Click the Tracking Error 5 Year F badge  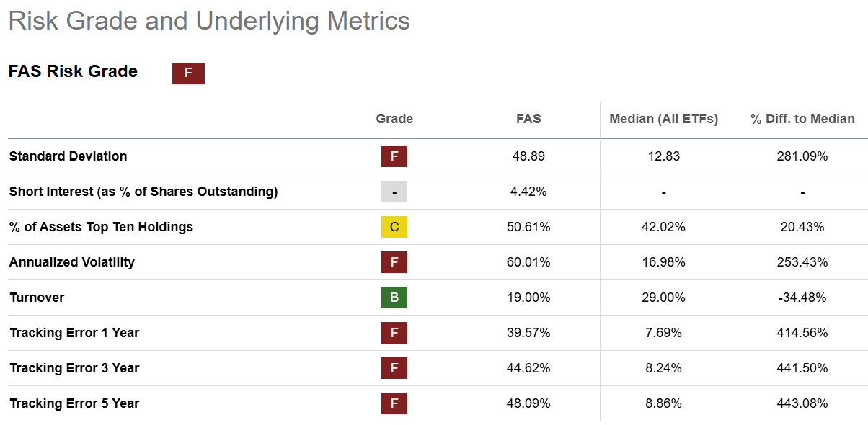click(x=394, y=403)
